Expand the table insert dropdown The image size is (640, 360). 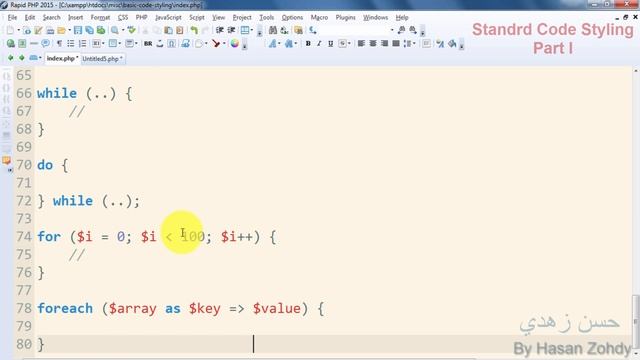252,30
